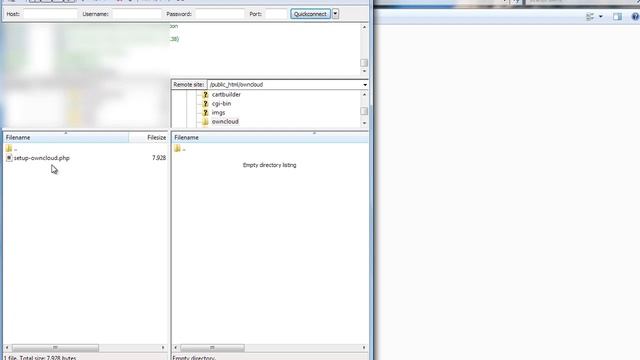This screenshot has width=640, height=360.
Task: Select the Port input box
Action: tap(276, 14)
